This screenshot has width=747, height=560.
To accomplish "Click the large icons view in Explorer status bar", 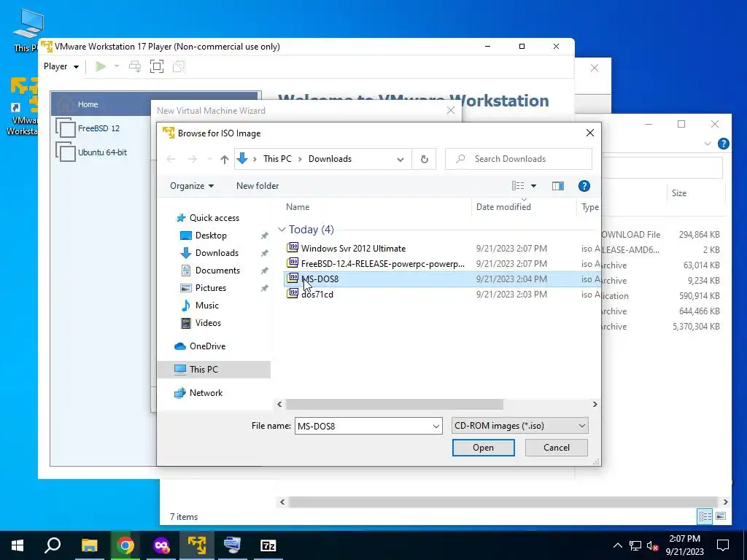I will pos(720,516).
